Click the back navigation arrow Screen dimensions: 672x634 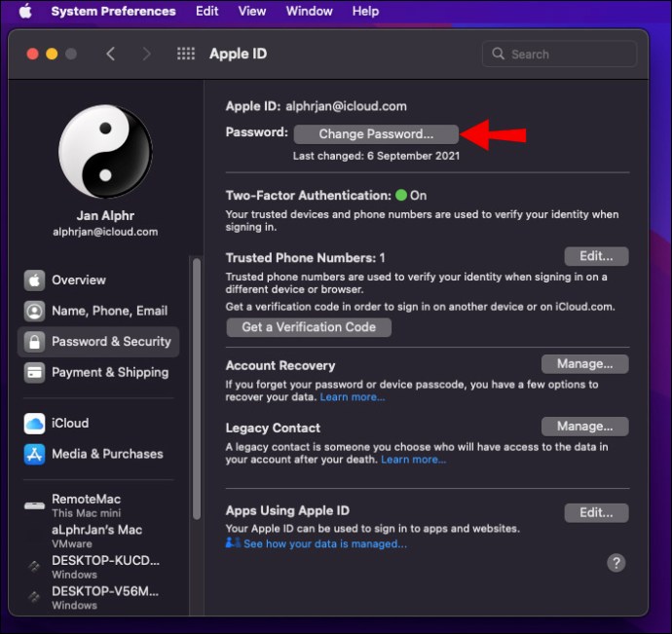[110, 55]
